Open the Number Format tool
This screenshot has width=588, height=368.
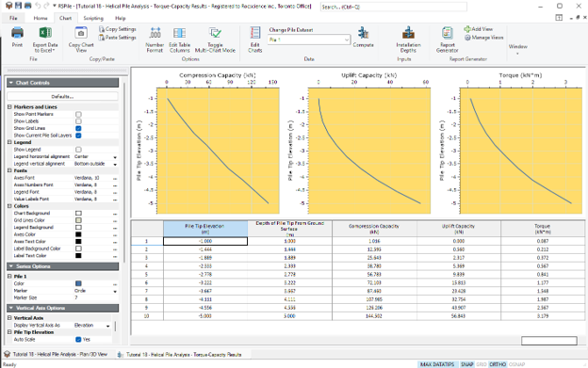(155, 39)
